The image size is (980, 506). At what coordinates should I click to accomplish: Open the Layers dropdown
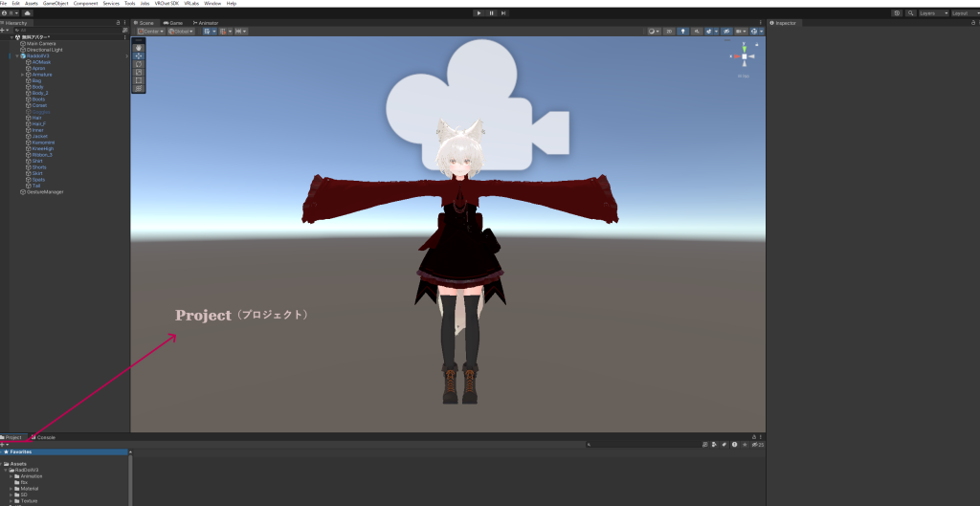point(933,12)
